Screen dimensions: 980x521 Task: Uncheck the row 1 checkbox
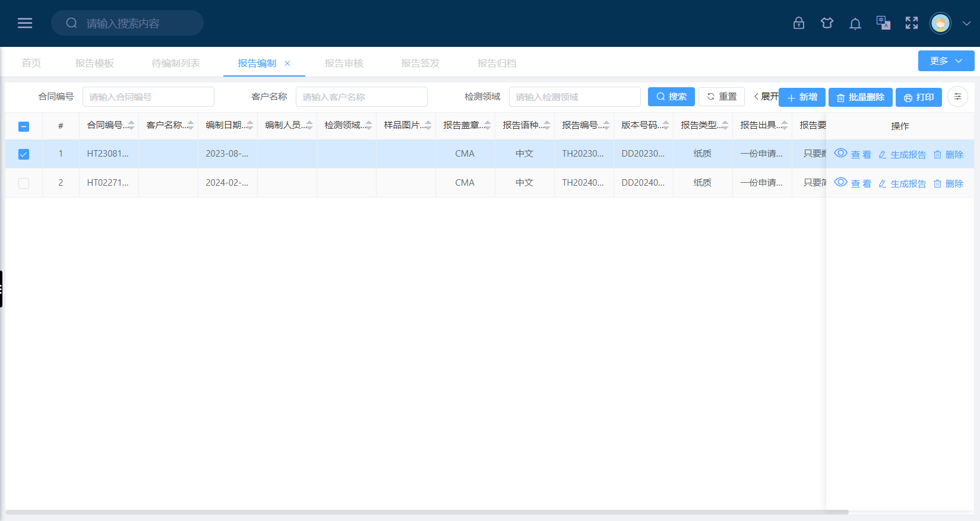[x=24, y=154]
